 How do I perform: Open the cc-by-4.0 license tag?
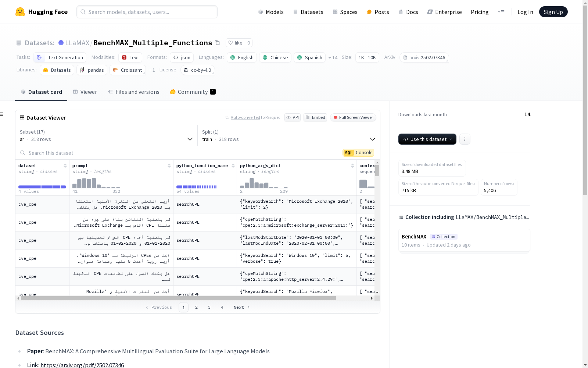pos(198,70)
